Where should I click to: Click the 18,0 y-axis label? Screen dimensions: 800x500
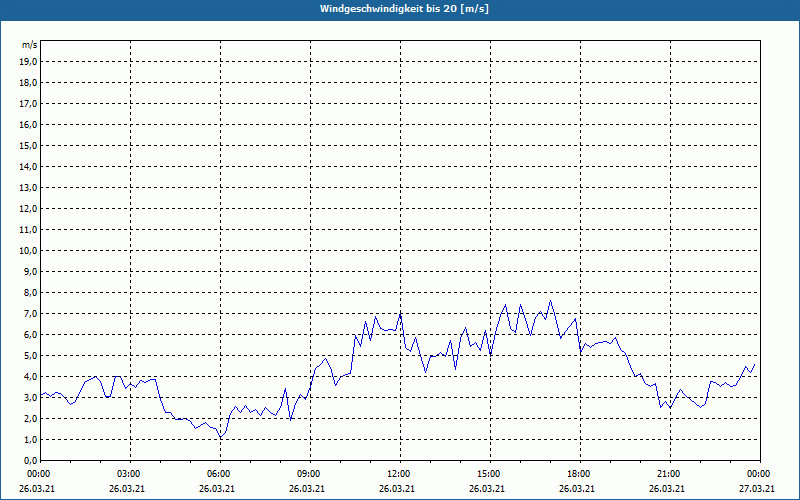tap(29, 83)
